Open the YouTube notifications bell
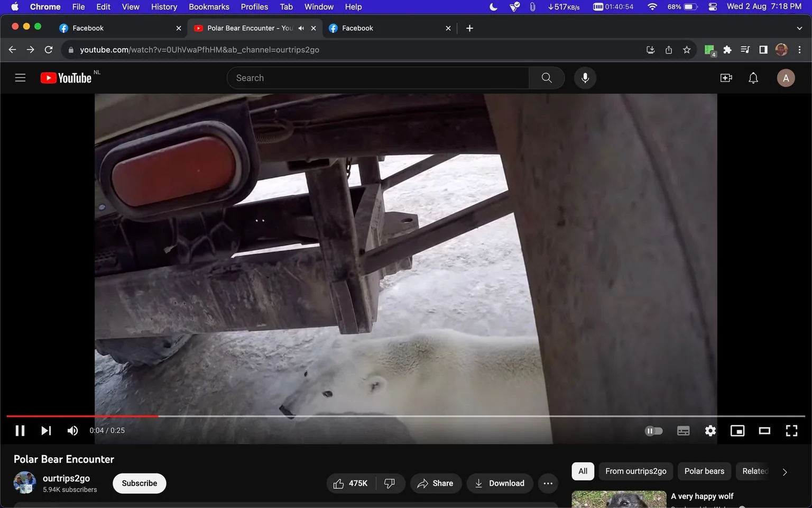The image size is (812, 508). coord(753,78)
